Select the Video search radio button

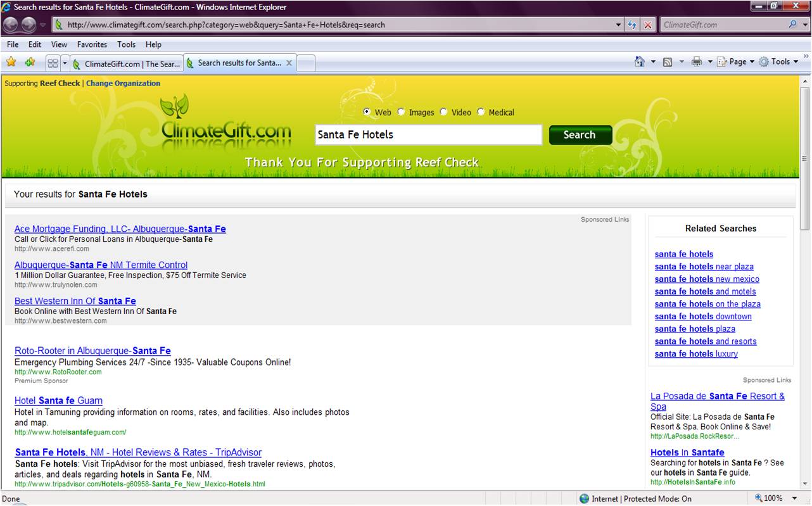(443, 112)
